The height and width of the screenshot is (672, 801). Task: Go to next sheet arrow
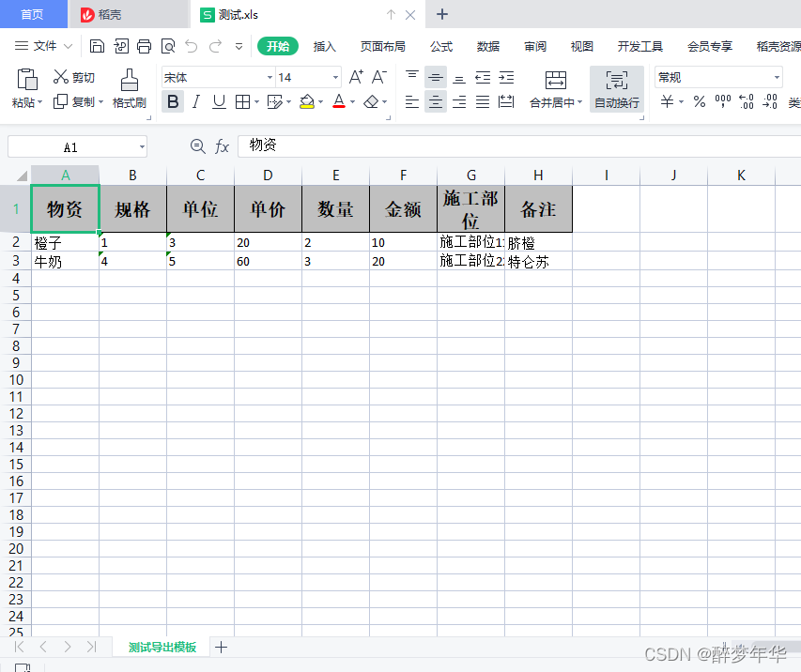pos(67,647)
